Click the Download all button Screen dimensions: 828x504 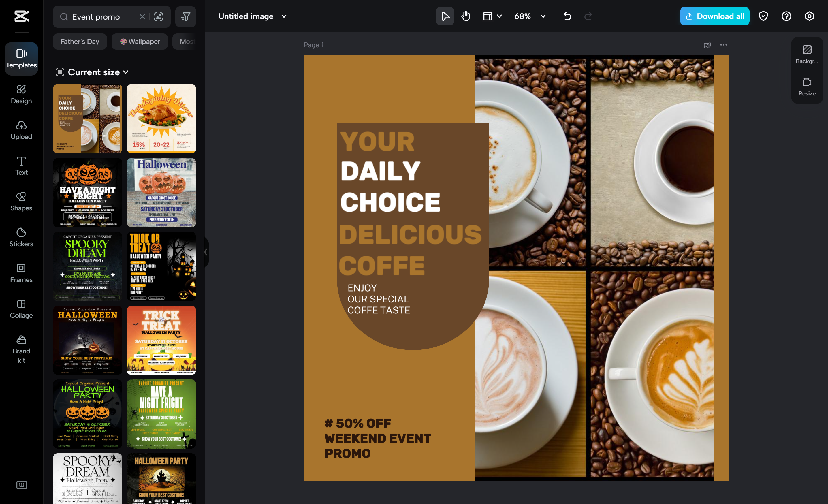coord(714,16)
